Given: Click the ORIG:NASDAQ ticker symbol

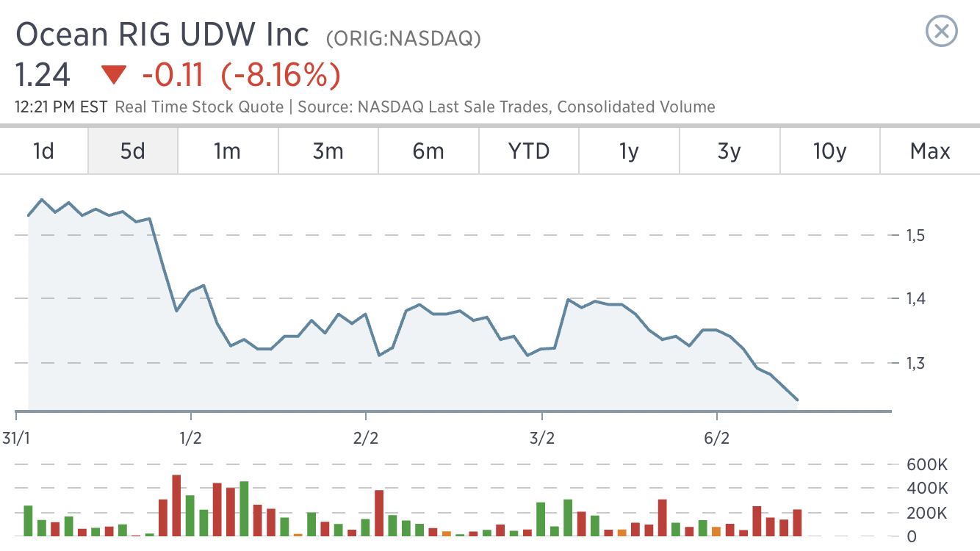Looking at the screenshot, I should 403,38.
